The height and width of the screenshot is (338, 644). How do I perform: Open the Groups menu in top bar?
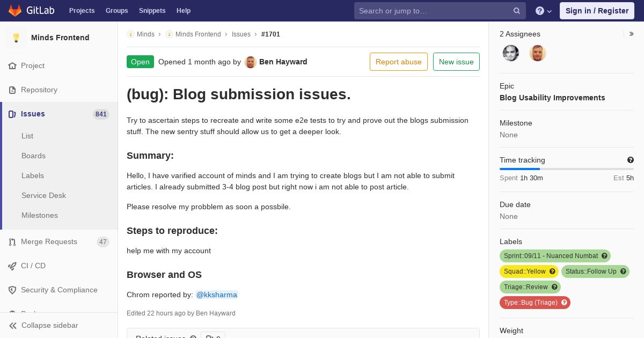pyautogui.click(x=116, y=11)
